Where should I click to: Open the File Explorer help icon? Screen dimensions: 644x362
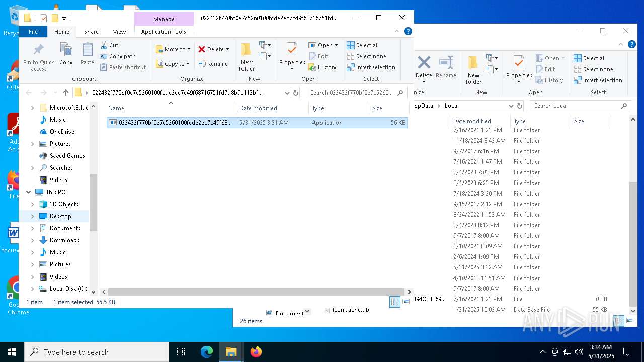point(408,31)
